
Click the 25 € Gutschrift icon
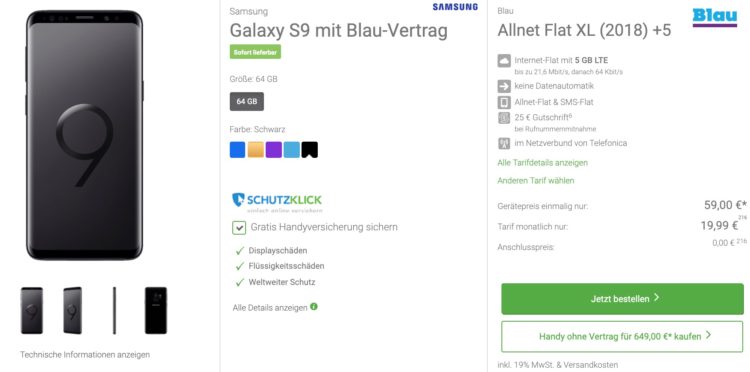point(504,118)
